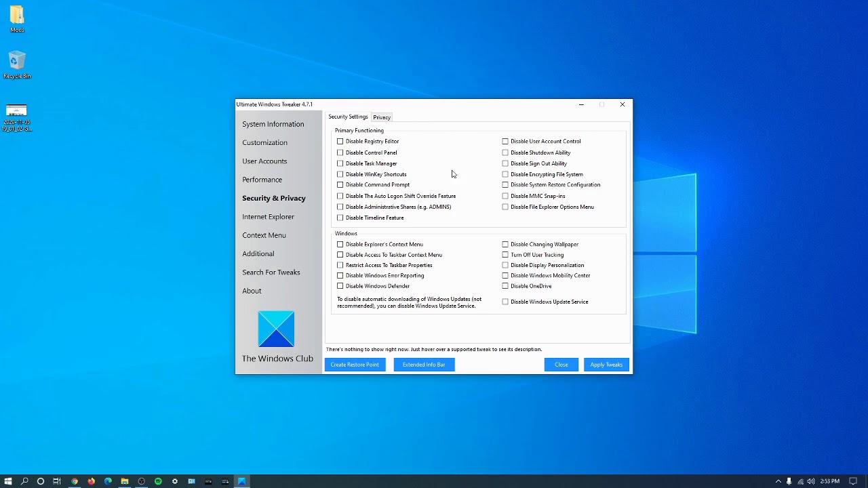Open User Accounts section
Image resolution: width=868 pixels, height=488 pixels.
point(264,161)
